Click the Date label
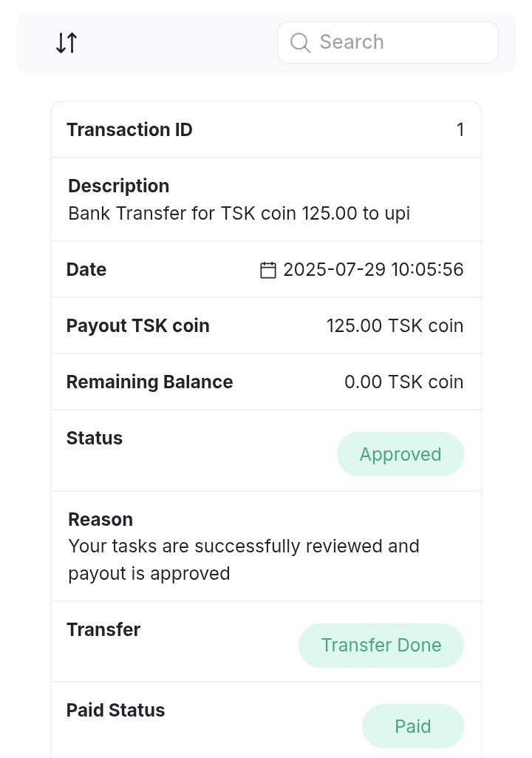This screenshot has height=758, width=532. click(86, 270)
